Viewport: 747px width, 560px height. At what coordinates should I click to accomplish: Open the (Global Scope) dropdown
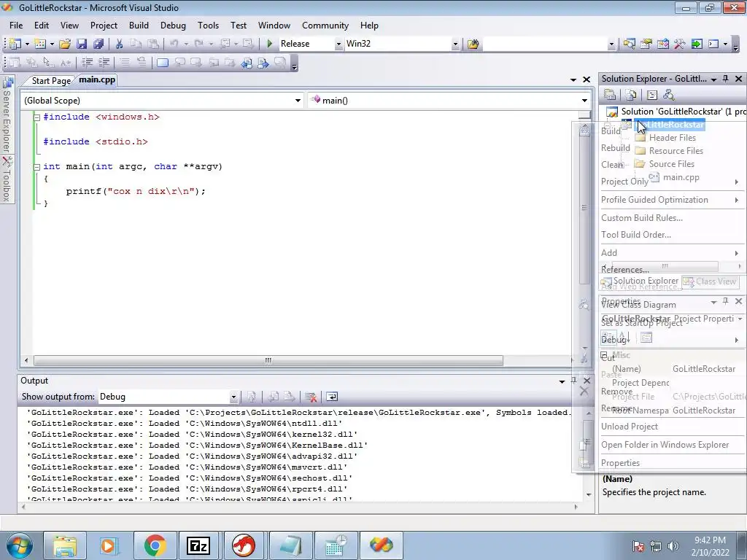point(298,101)
